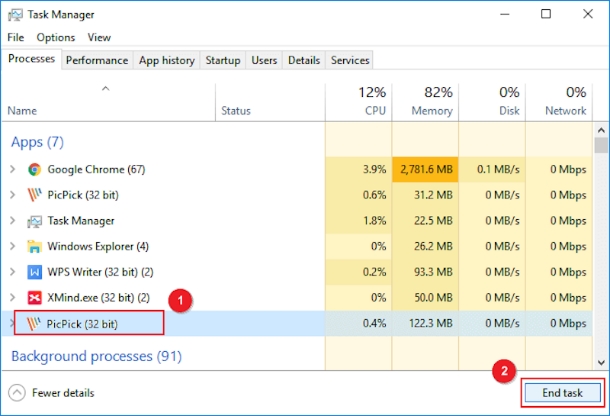Expand the WPS Writer process group
610x416 pixels.
click(12, 272)
